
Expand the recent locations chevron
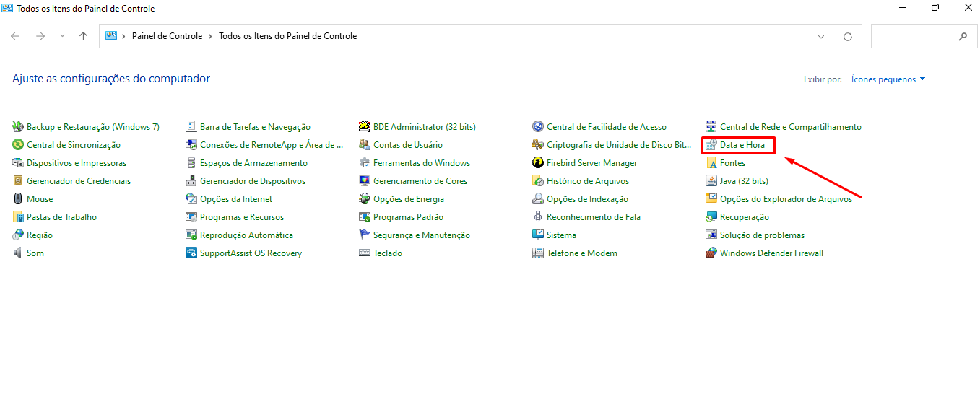(x=63, y=36)
